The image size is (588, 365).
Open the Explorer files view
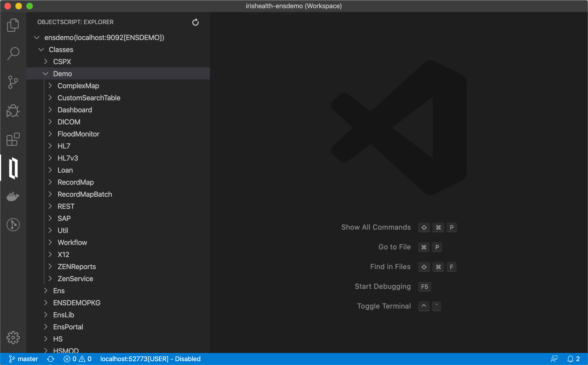pos(13,25)
